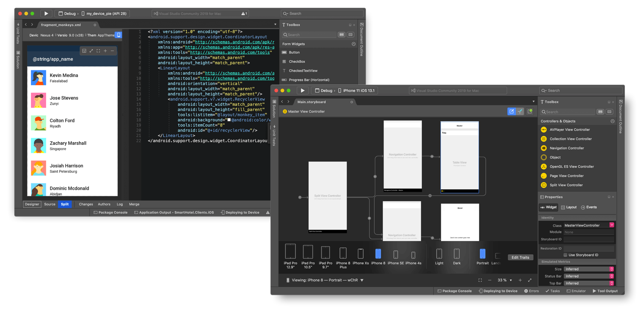The image size is (644, 322).
Task: Expand the Viewing: iPhone 8 — Portrait dropdown
Action: point(361,280)
